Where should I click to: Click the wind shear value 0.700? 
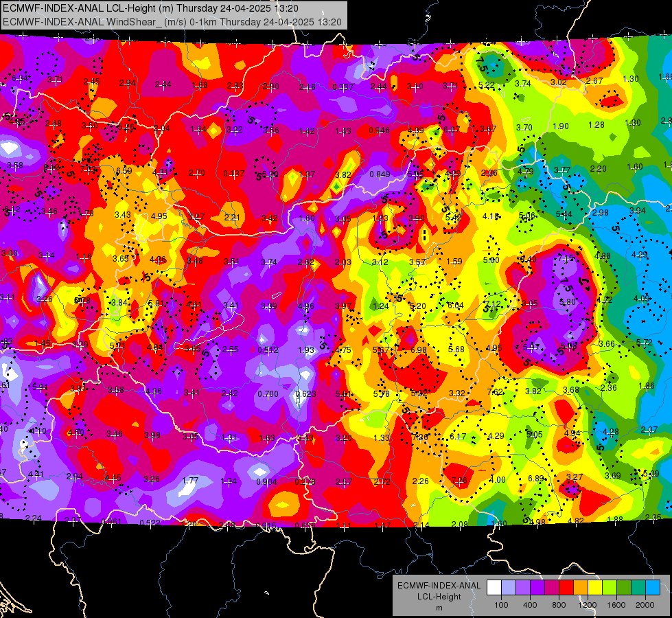point(268,393)
